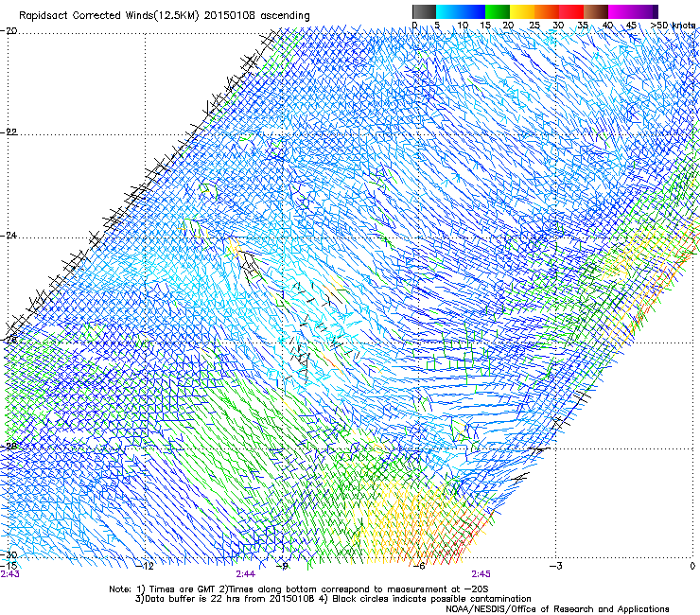Click the '-15' longitude axis label
700x615 pixels.
(x=9, y=566)
